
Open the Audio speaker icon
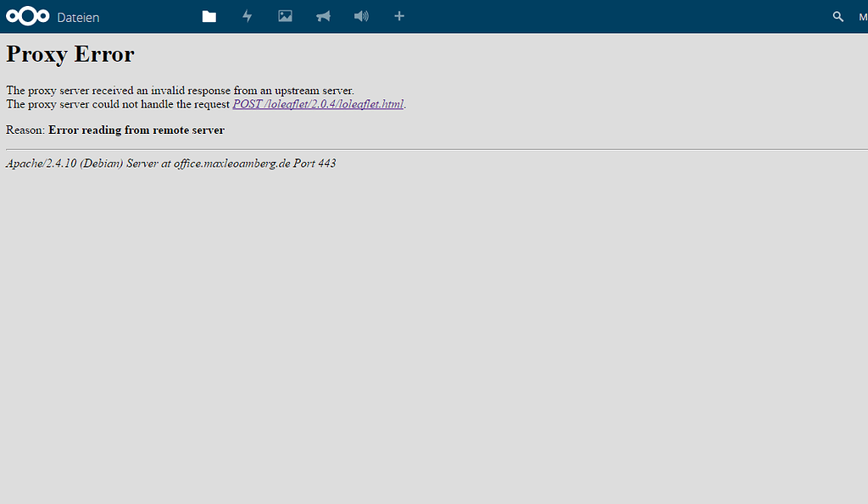(361, 17)
